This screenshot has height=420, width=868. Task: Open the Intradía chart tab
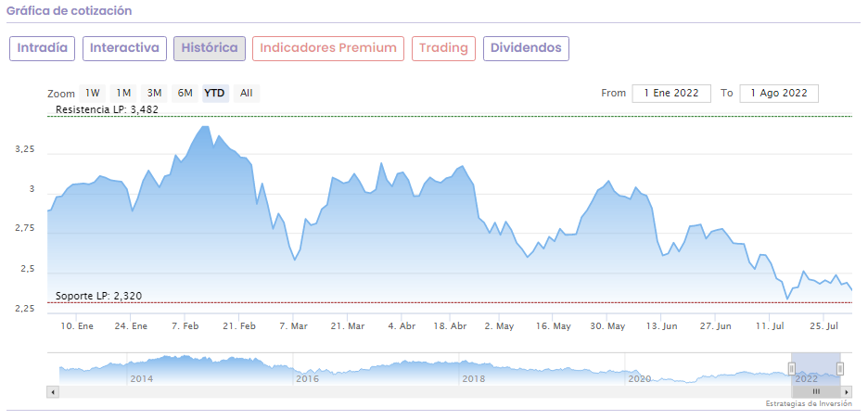[x=43, y=48]
